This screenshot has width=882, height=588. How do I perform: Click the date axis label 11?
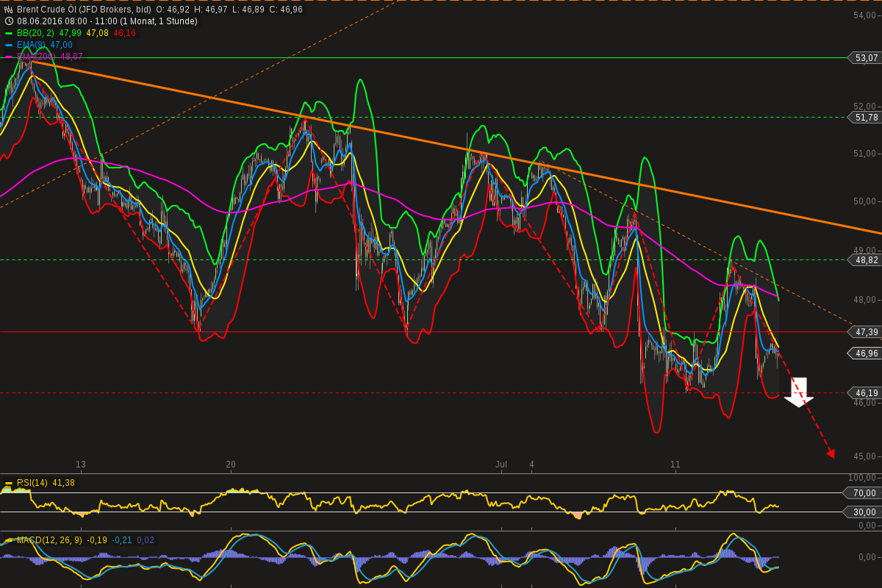[x=675, y=465]
